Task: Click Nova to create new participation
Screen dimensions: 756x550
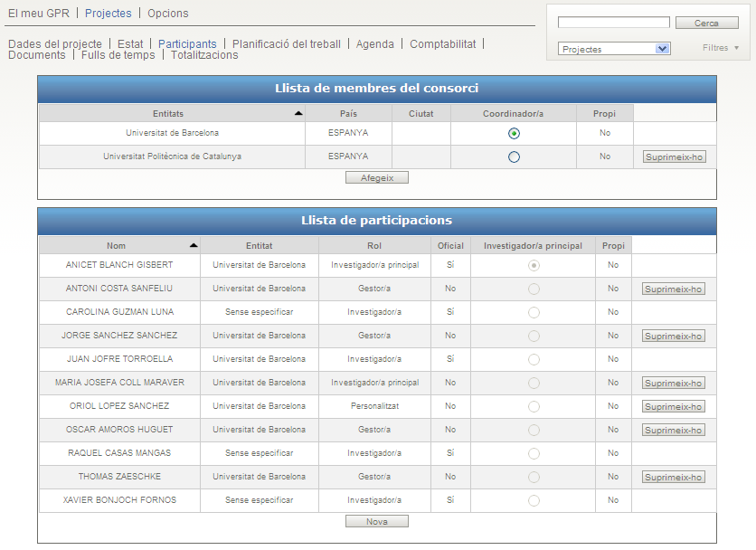Action: click(x=377, y=522)
